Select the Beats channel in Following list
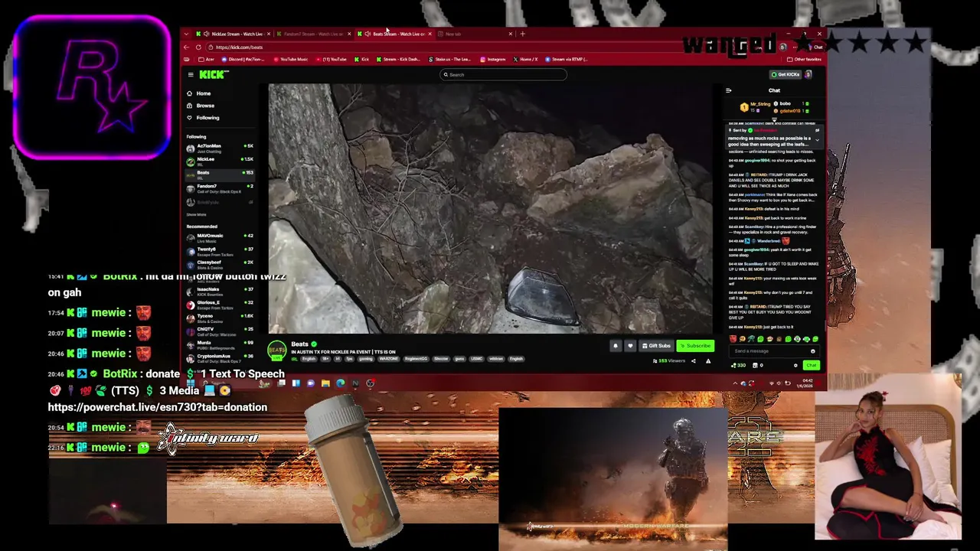Viewport: 980px width, 551px height. (x=220, y=174)
